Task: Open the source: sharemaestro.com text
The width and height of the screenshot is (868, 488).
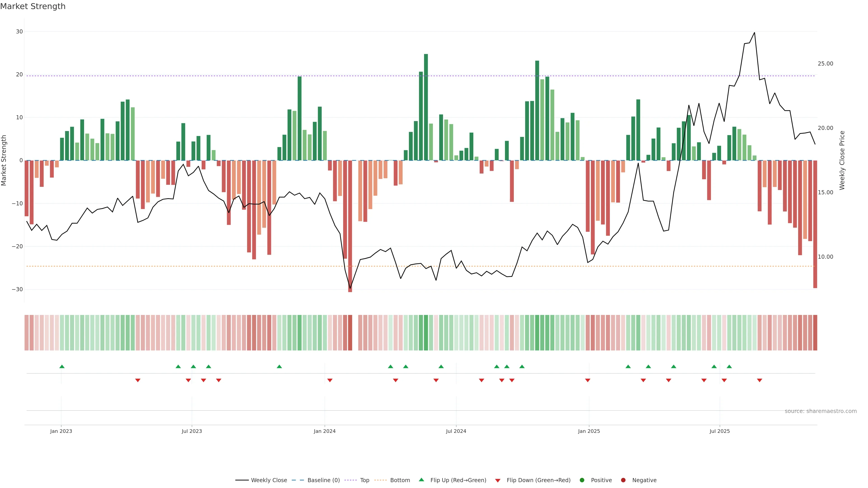Action: click(x=821, y=411)
